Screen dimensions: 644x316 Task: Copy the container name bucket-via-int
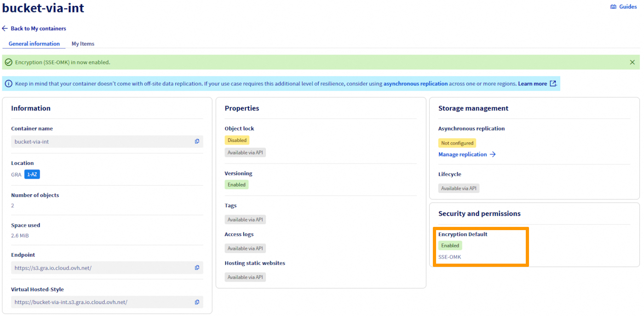pyautogui.click(x=197, y=141)
